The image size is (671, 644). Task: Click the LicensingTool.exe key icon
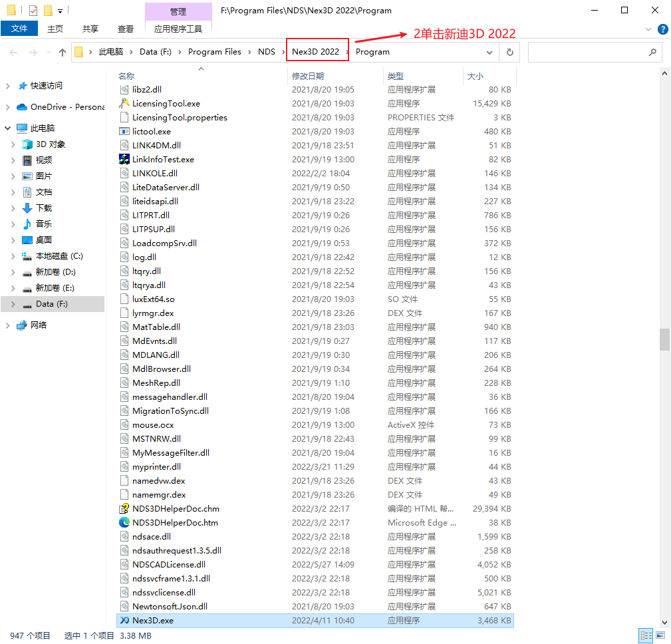124,103
